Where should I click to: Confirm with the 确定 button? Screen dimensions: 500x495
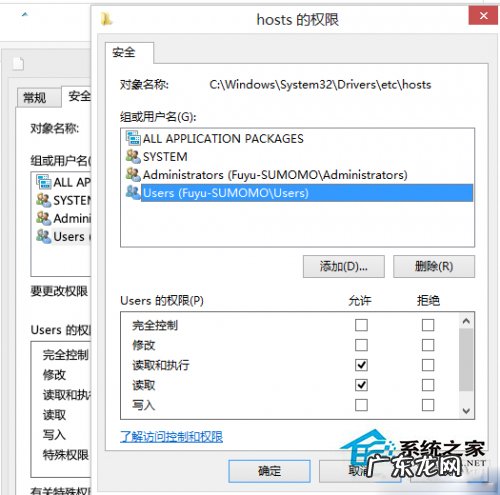pyautogui.click(x=269, y=471)
